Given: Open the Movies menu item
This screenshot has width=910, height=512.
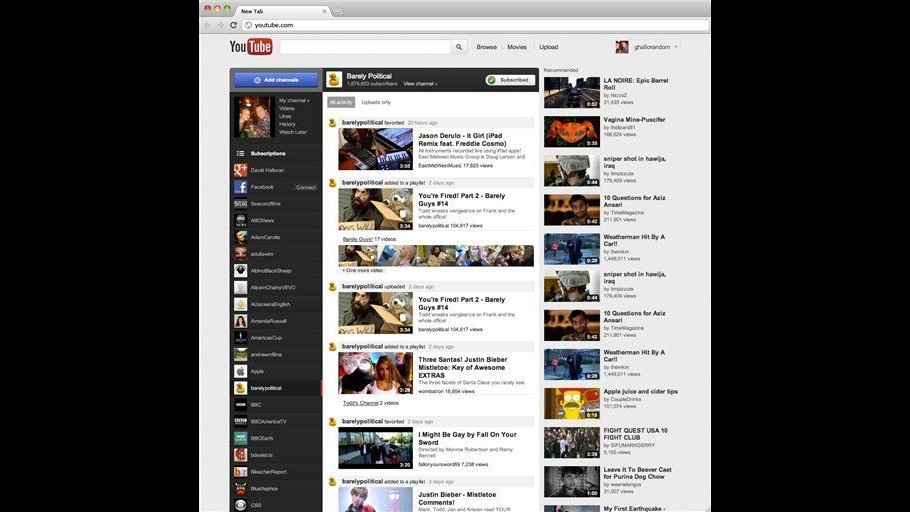Looking at the screenshot, I should click(x=517, y=47).
